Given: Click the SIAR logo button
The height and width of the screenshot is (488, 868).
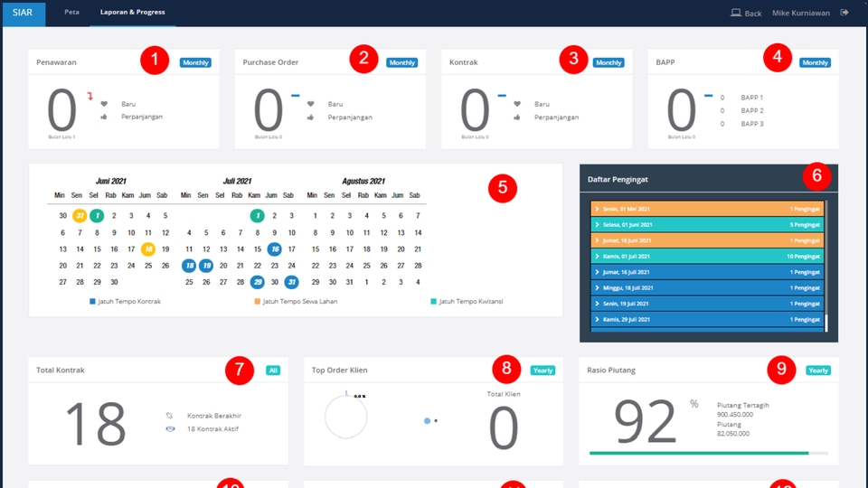Looking at the screenshot, I should click(x=23, y=13).
